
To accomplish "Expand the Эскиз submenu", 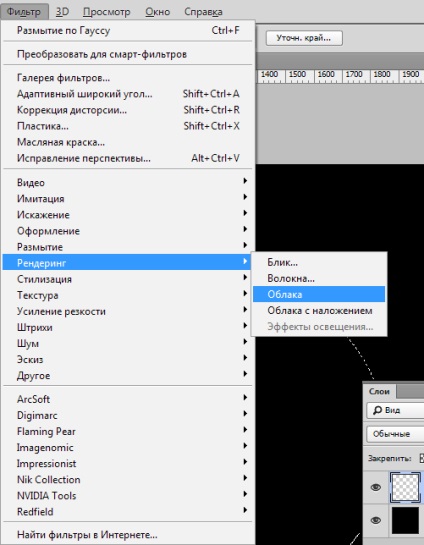I will coord(128,359).
